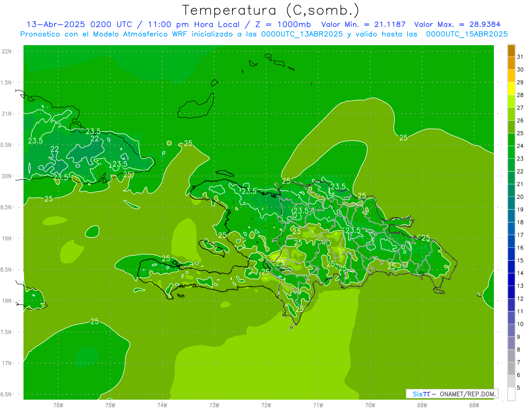Click the "70W" longitude axis label
532x411 pixels.
[x=370, y=405]
